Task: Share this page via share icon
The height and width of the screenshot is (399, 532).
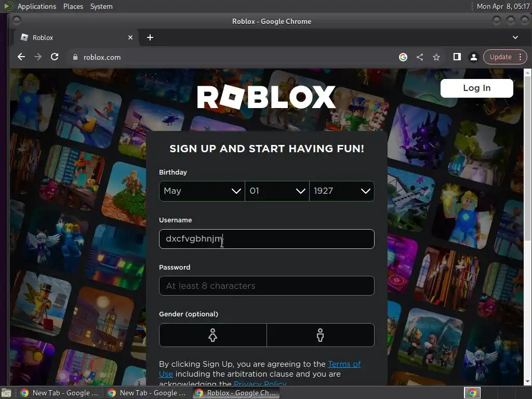Action: 420,57
